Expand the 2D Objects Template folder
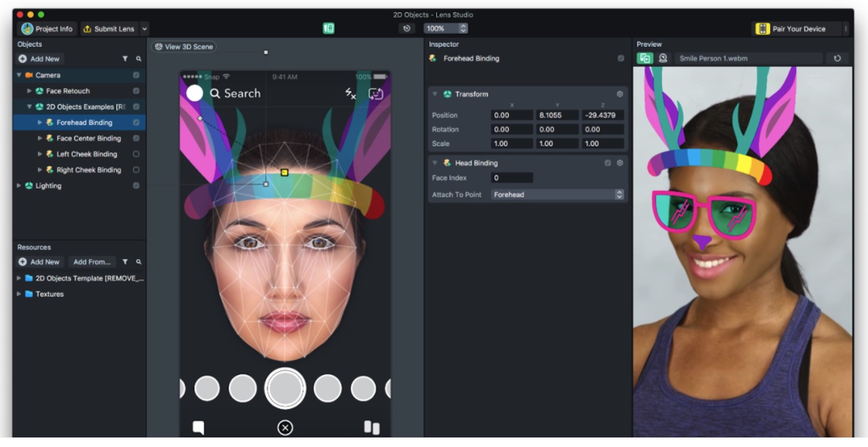The height and width of the screenshot is (447, 868). click(x=19, y=278)
